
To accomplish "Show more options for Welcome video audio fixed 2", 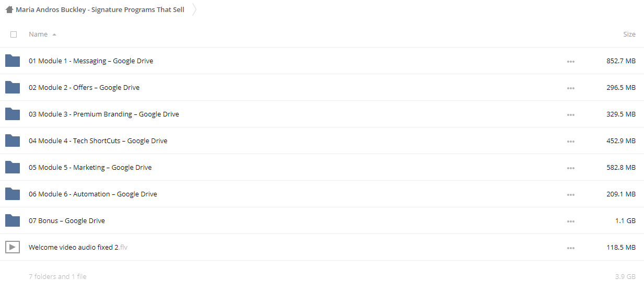I will tap(570, 248).
